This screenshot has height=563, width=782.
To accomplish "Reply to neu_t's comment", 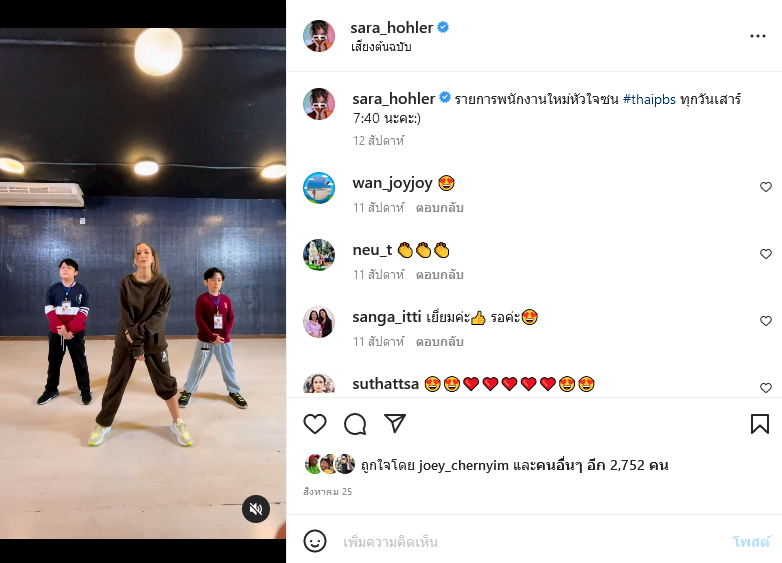I will click(440, 275).
